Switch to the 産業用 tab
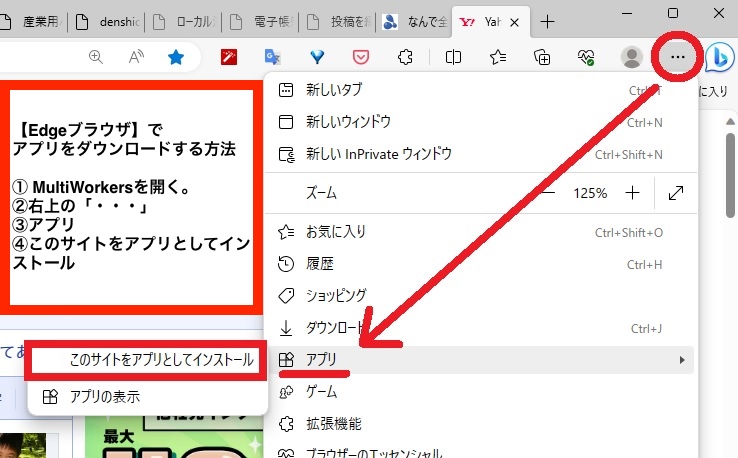 coord(31,22)
